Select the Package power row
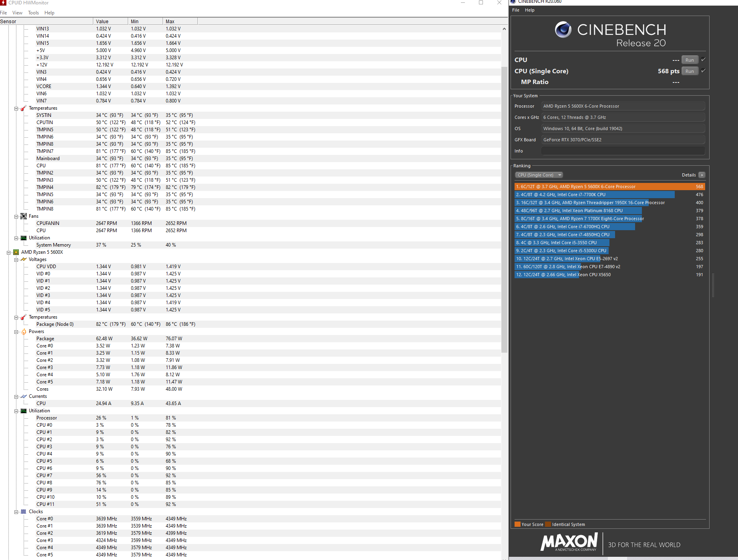This screenshot has width=738, height=560. coord(251,339)
